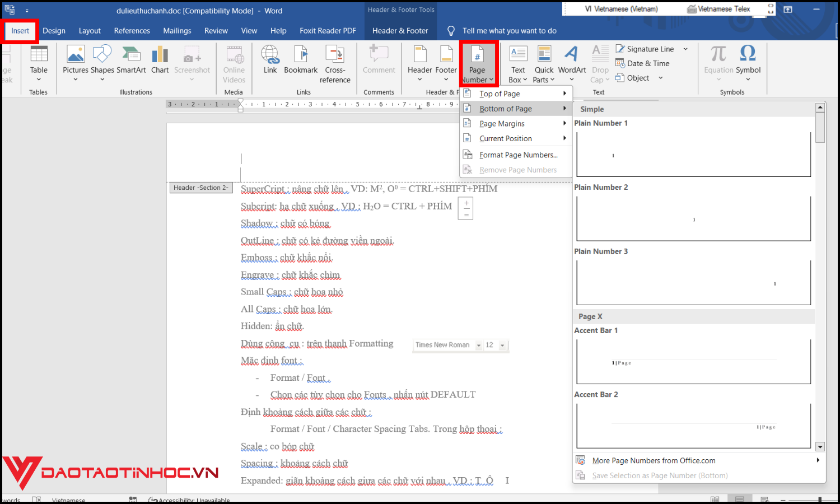The height and width of the screenshot is (504, 840).
Task: Open the Footer menu button
Action: (x=446, y=63)
